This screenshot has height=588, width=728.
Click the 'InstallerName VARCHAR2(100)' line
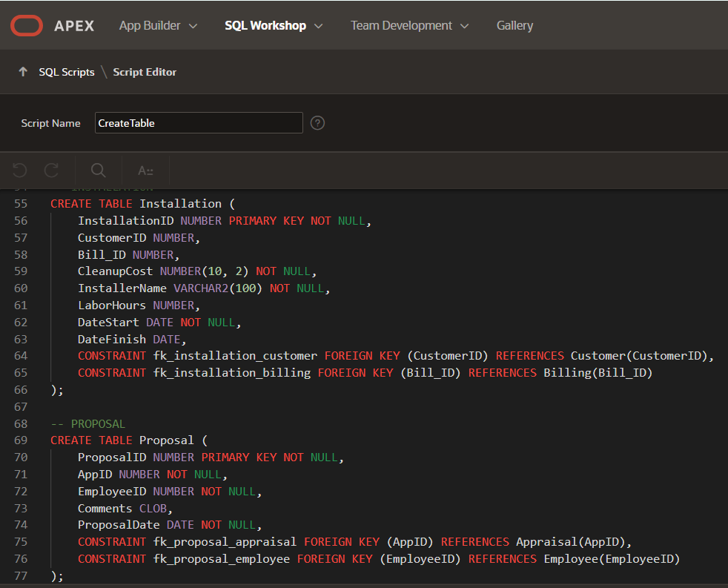(204, 288)
